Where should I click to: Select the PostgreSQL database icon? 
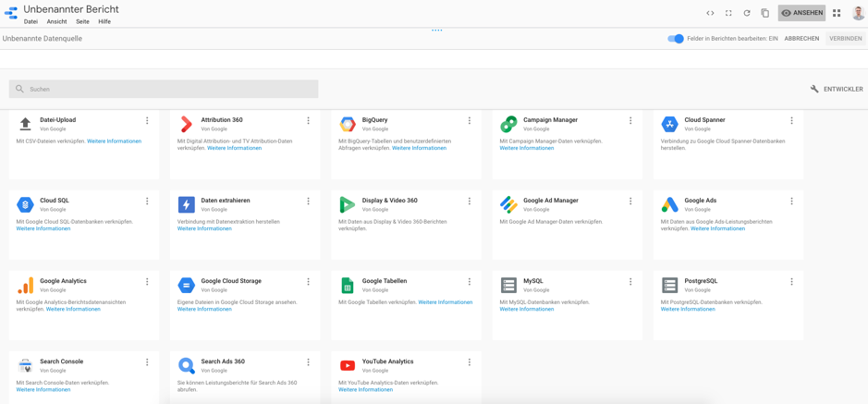670,286
